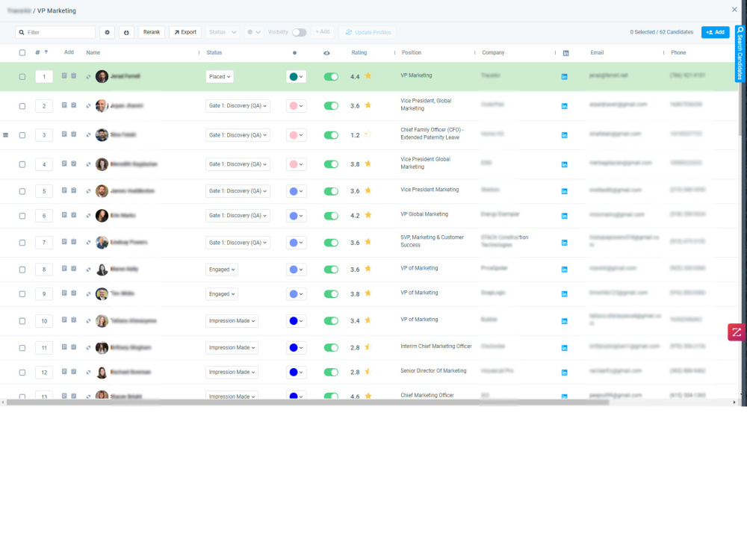Screen dimensions: 747x560
Task: Grab the drag handle icon on row 3
Action: point(6,135)
